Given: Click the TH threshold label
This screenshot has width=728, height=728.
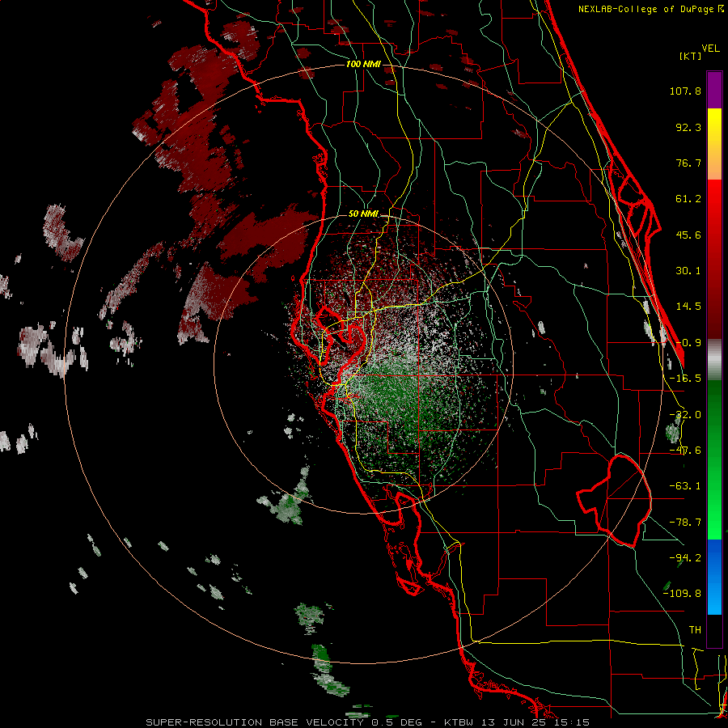Looking at the screenshot, I should (695, 629).
